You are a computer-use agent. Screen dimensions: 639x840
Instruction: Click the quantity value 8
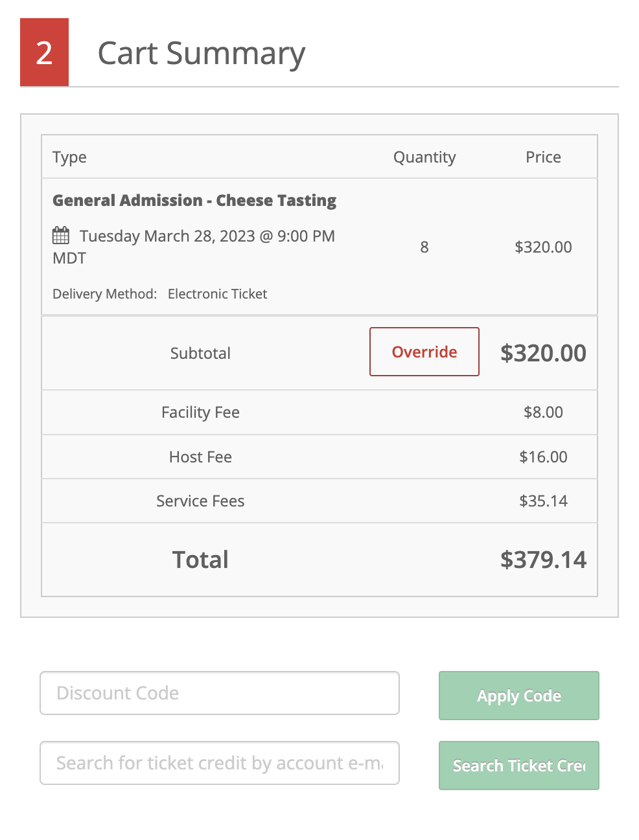point(424,247)
